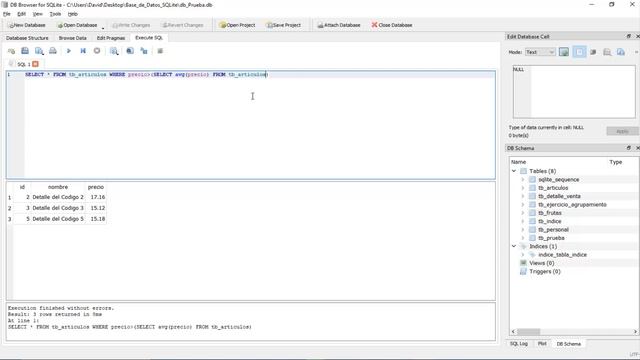The height and width of the screenshot is (360, 640).
Task: Click Revert Changes toolbar button
Action: pos(183,25)
